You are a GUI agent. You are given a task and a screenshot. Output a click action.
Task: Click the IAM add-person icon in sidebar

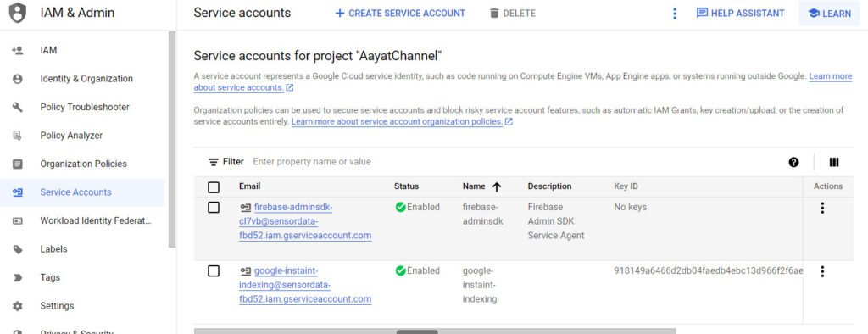18,50
